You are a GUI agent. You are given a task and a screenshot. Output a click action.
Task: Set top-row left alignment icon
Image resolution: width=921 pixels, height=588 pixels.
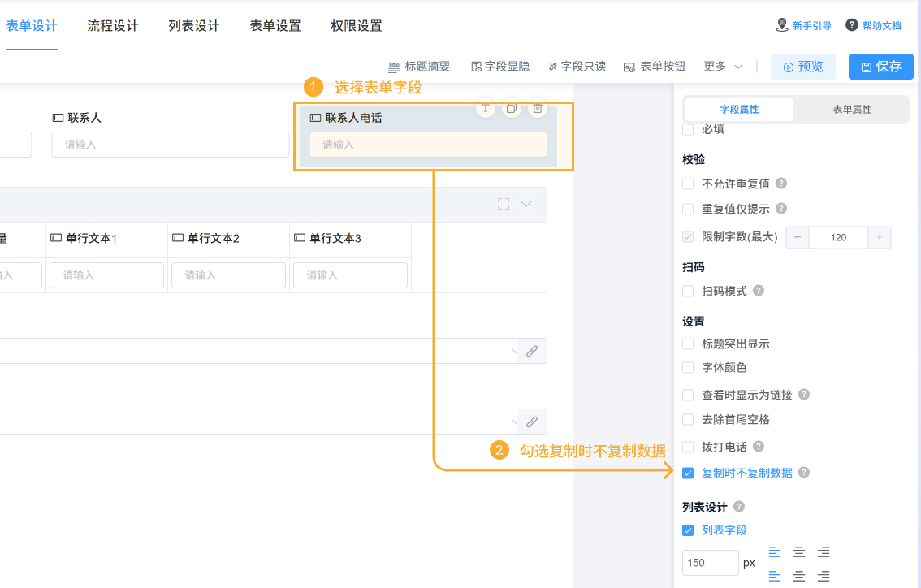point(775,551)
